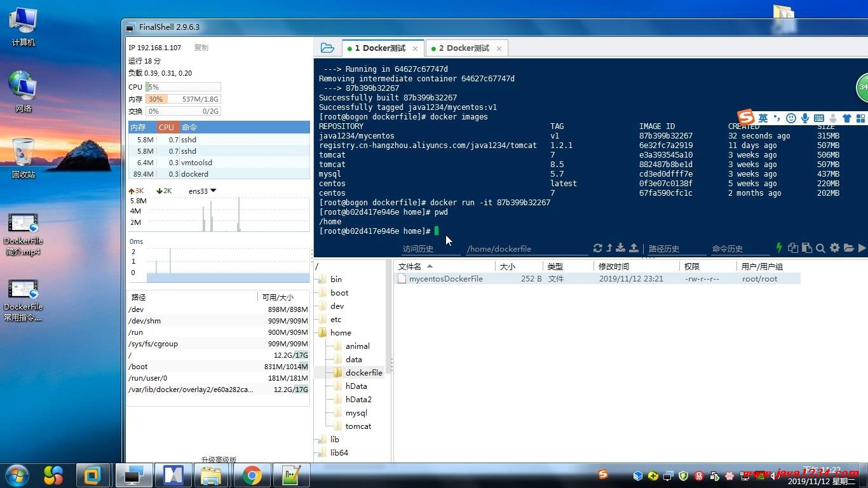The width and height of the screenshot is (868, 488).
Task: Click the play arrow icon in terminal toolbar
Action: tap(862, 248)
